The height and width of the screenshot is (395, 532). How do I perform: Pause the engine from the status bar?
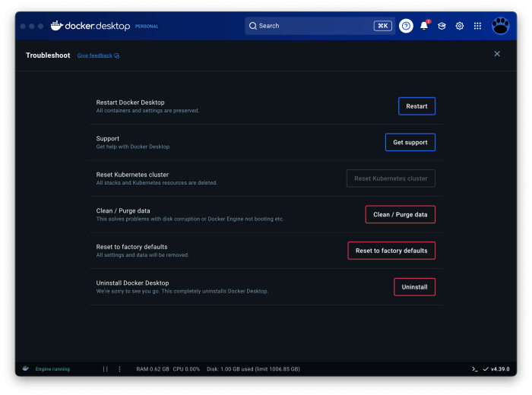point(106,369)
